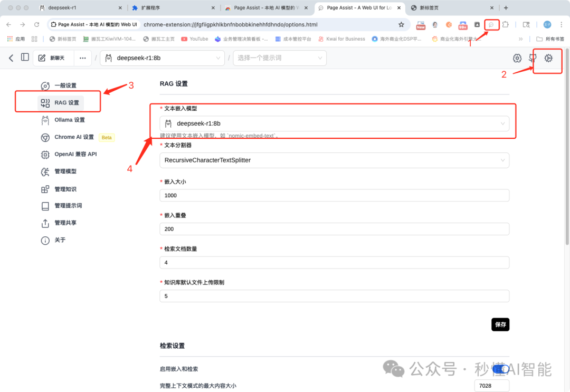
Task: Expand the 文本分割器 RecursiveCharacterTextSplitter dropdown
Action: click(334, 160)
